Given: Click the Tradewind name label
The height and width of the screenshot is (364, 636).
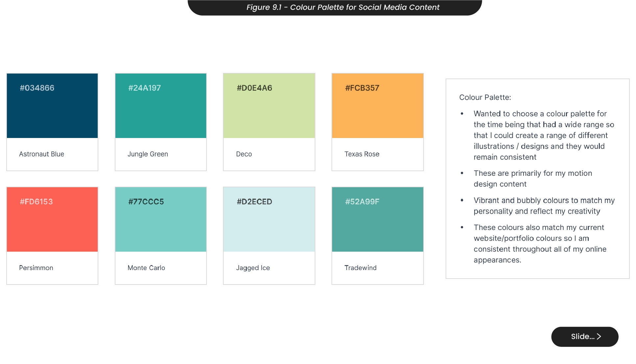Looking at the screenshot, I should coord(360,268).
